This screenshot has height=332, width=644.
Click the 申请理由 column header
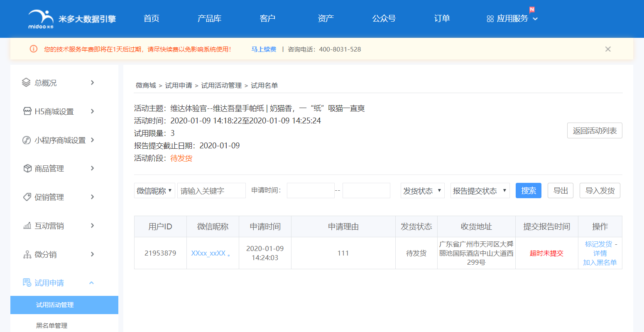pyautogui.click(x=343, y=226)
